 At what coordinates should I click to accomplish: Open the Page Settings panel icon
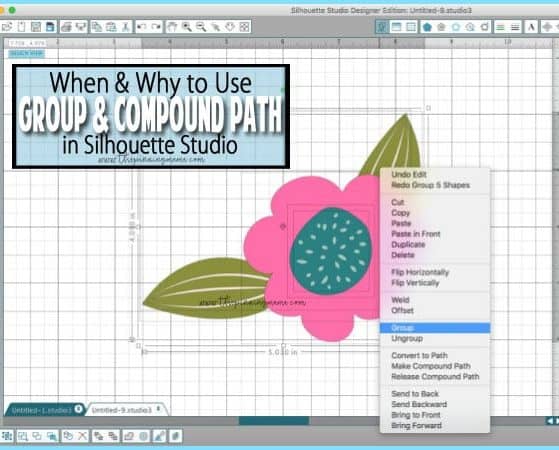tap(396, 27)
